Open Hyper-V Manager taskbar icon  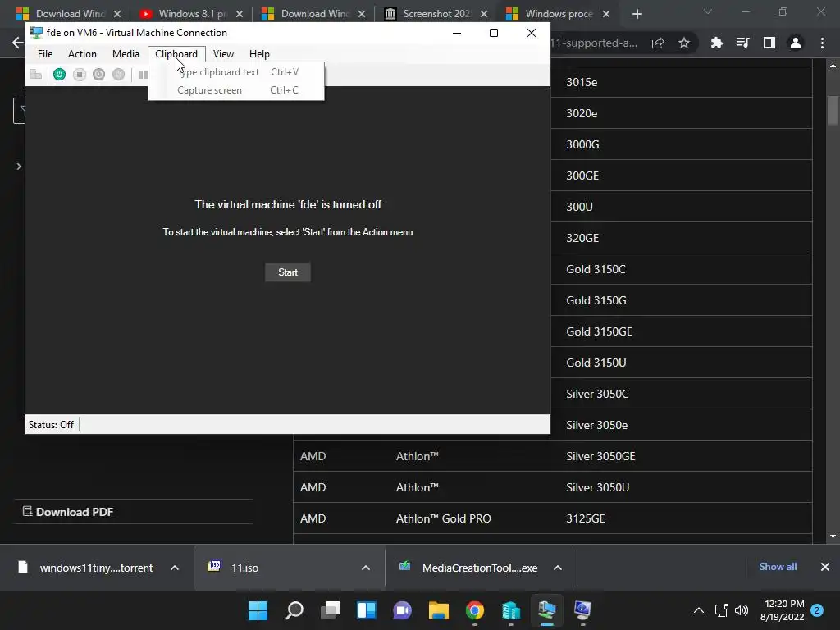tap(510, 610)
